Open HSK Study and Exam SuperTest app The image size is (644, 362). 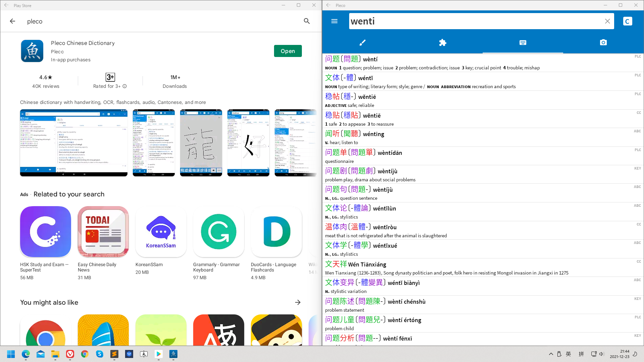point(46,232)
